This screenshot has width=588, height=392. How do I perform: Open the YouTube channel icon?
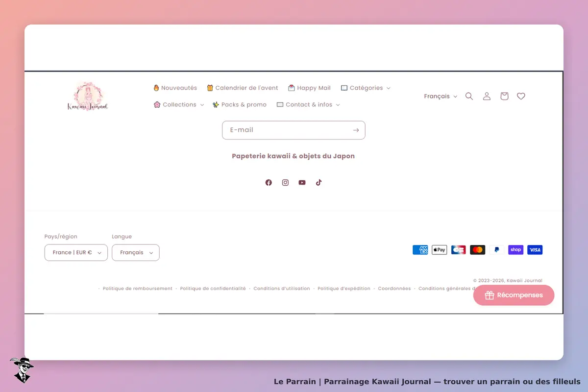pyautogui.click(x=302, y=182)
